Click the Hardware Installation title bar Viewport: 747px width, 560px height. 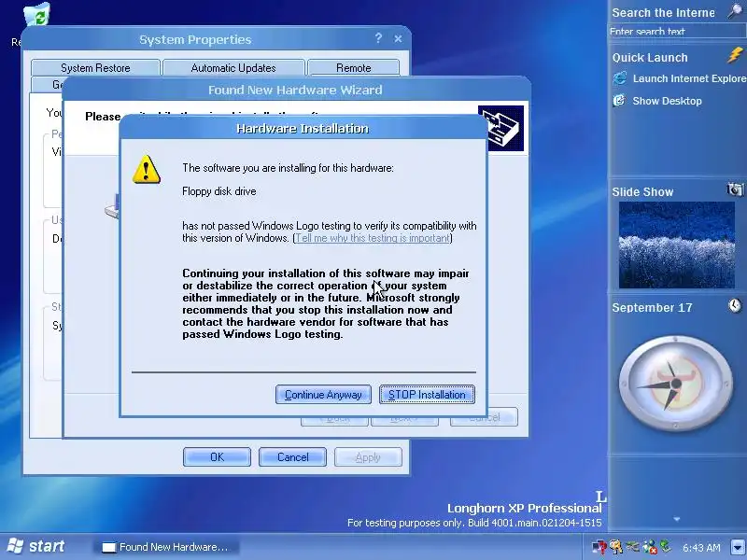tap(303, 128)
